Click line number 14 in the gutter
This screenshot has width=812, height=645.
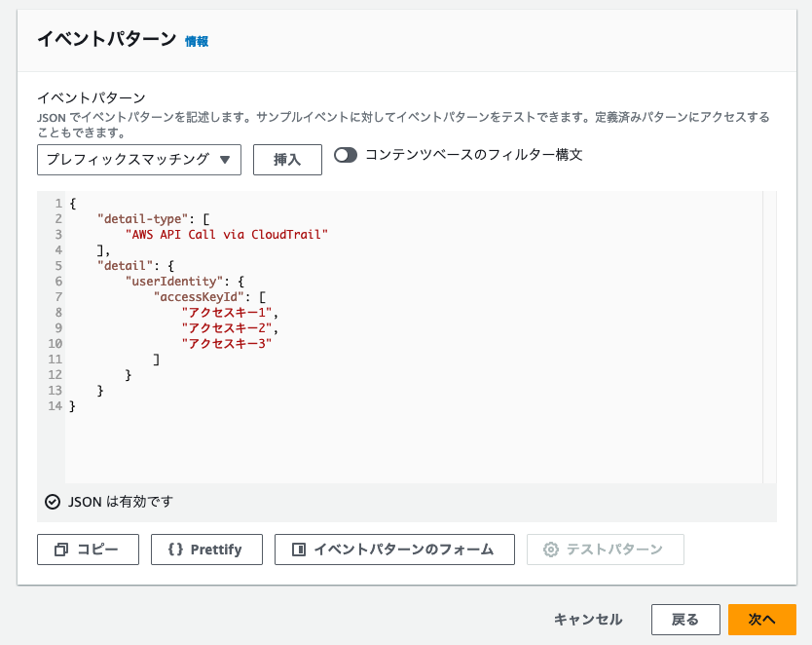click(x=55, y=405)
